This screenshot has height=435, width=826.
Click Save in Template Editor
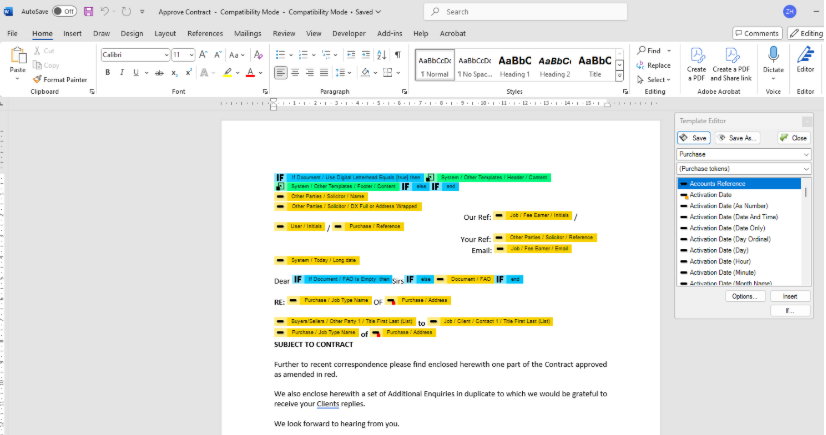point(694,138)
